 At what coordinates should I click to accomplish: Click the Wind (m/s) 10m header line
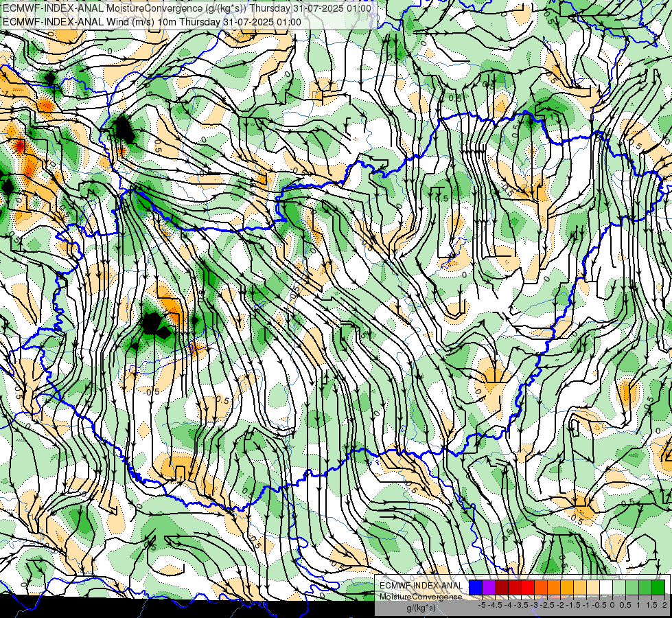[x=152, y=22]
